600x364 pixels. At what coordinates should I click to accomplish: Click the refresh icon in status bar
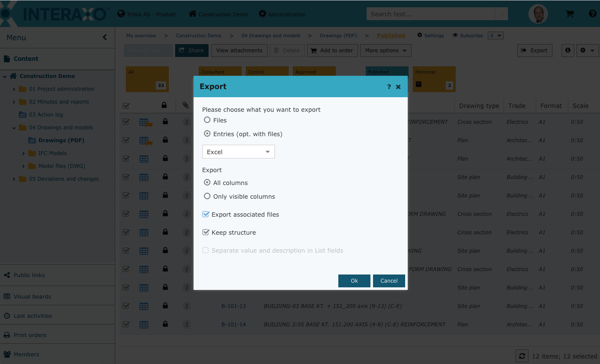[522, 356]
